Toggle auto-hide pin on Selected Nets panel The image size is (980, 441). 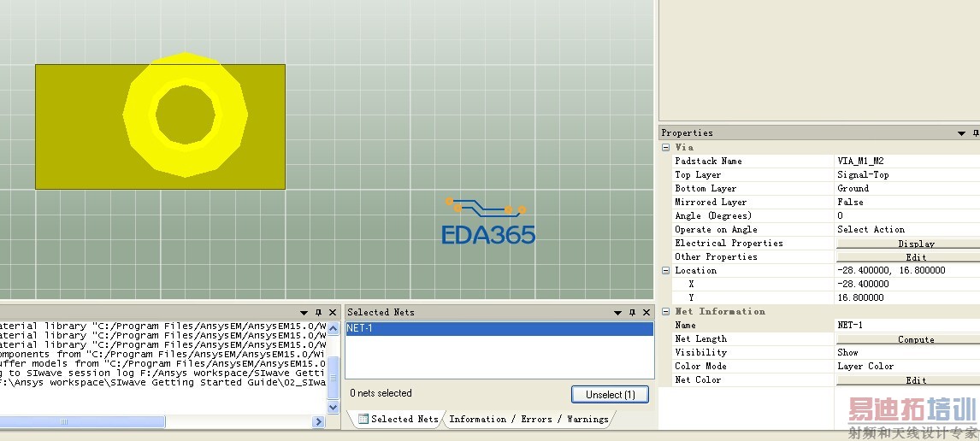coord(632,312)
